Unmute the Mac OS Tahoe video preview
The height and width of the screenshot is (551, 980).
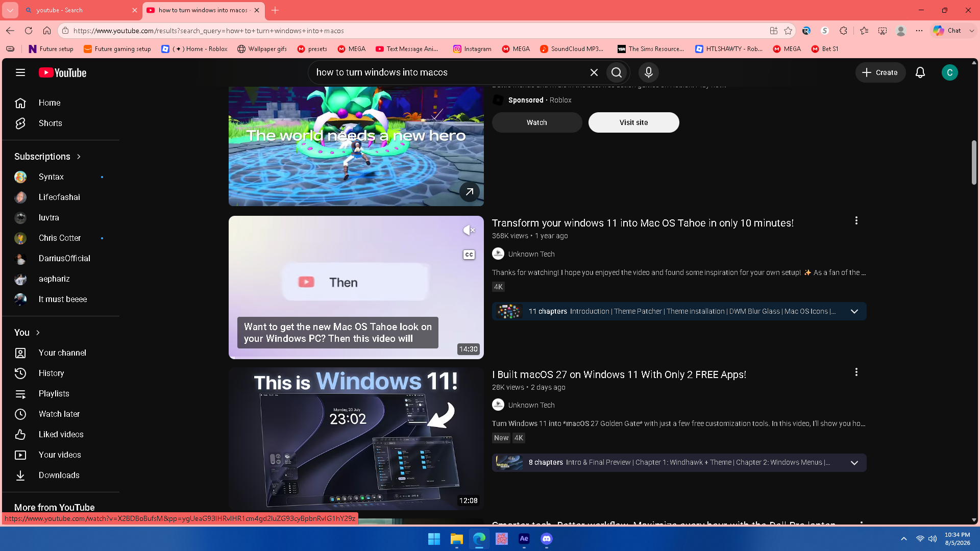(469, 231)
